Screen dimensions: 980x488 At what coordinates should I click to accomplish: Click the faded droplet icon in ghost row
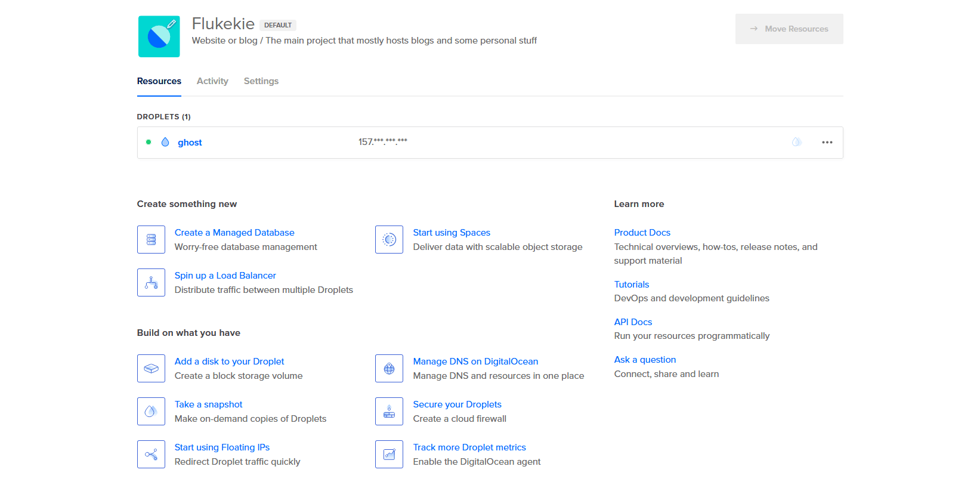tap(796, 142)
